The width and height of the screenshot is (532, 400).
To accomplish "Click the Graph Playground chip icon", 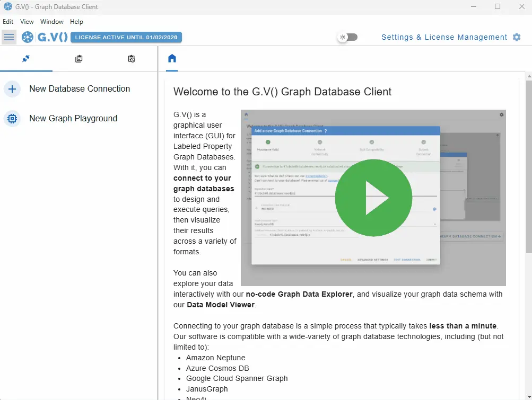I will point(12,119).
